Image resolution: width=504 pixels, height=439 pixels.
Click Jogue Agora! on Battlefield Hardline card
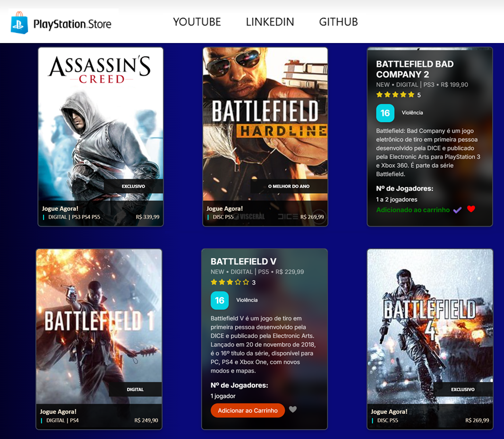[225, 208]
